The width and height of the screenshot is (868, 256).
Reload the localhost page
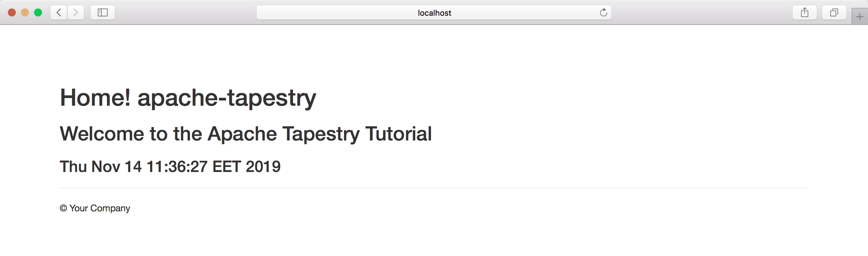pos(603,13)
